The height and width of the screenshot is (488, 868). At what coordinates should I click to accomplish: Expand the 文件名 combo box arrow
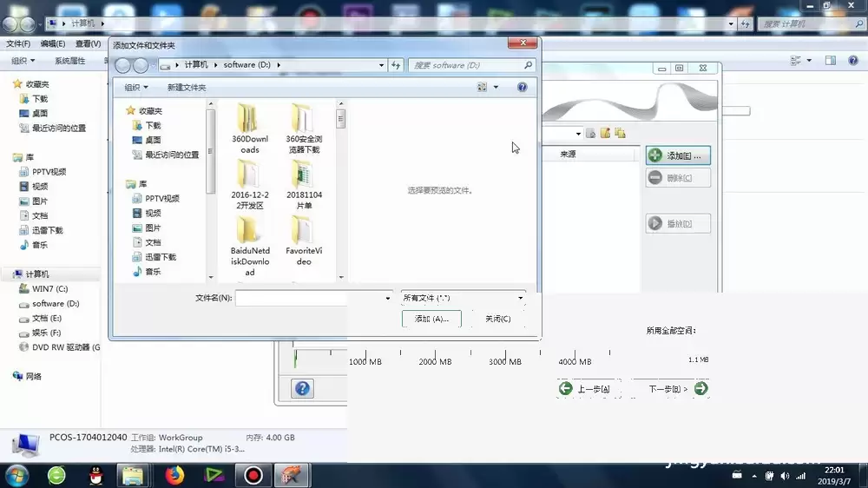(x=387, y=298)
